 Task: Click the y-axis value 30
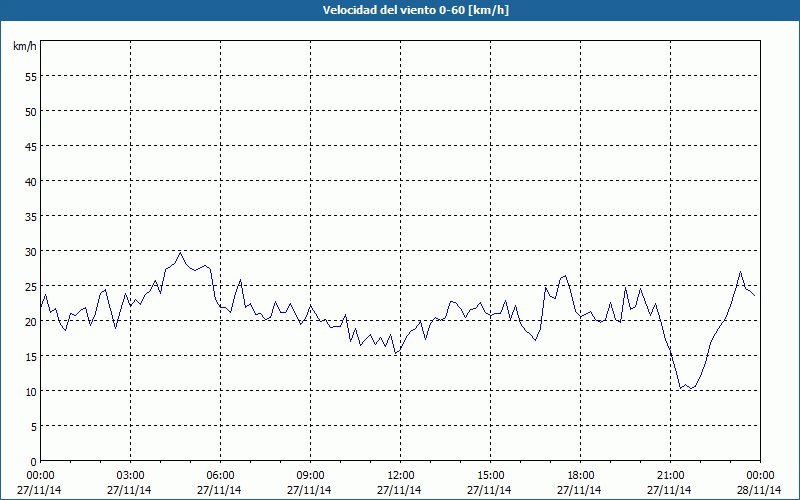coord(31,252)
